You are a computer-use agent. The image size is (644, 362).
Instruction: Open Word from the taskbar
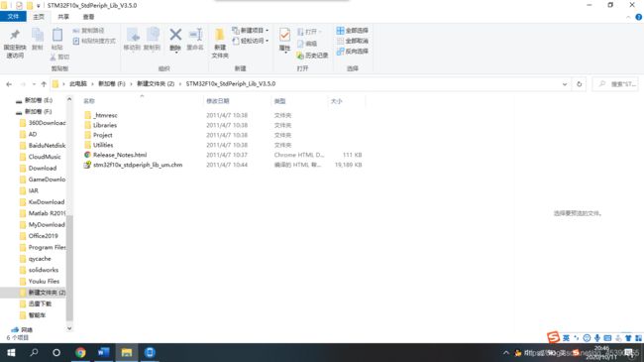(103, 352)
